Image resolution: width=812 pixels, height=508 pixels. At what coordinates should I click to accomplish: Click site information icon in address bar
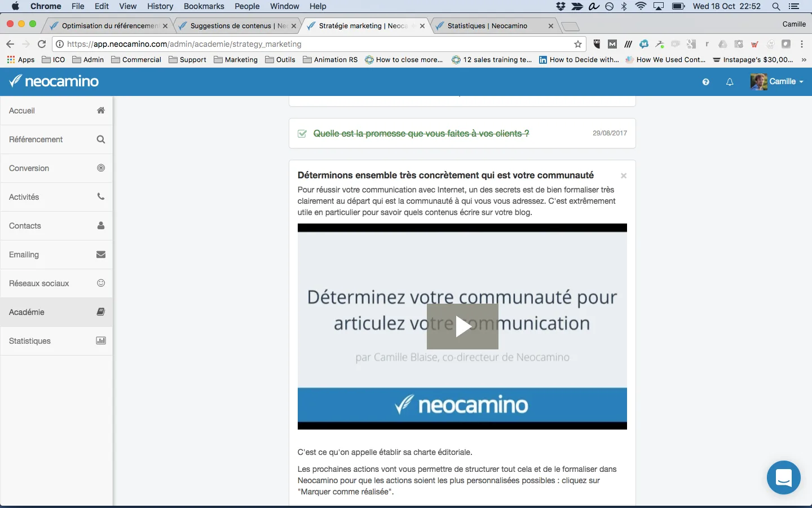60,44
